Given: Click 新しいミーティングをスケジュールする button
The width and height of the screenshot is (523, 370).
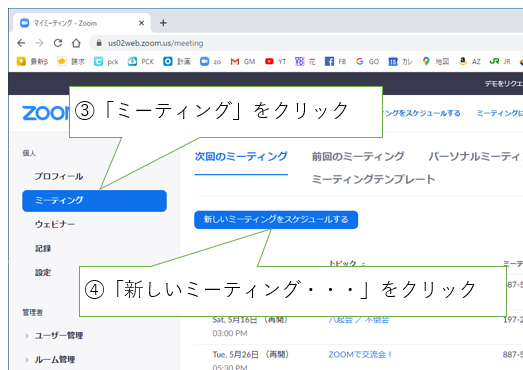Looking at the screenshot, I should [276, 220].
